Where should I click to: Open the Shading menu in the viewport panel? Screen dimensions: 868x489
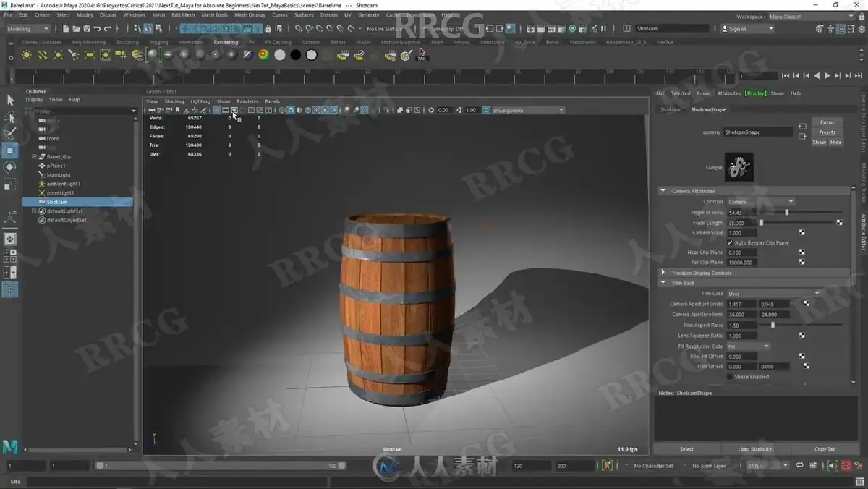click(x=174, y=101)
